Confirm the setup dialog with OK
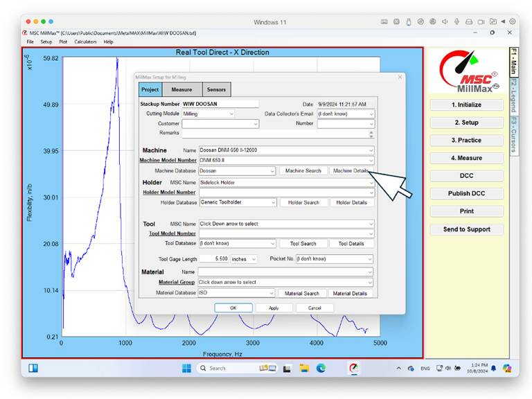This screenshot has width=532, height=399. [x=233, y=308]
